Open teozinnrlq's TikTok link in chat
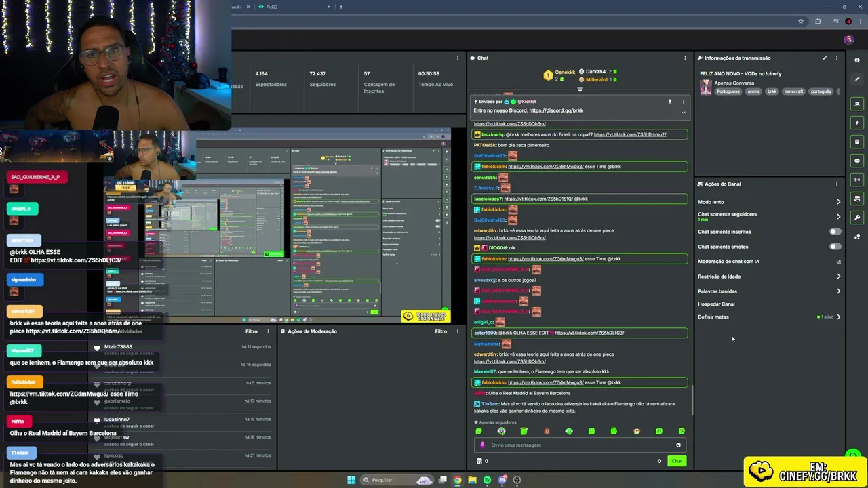 click(630, 134)
